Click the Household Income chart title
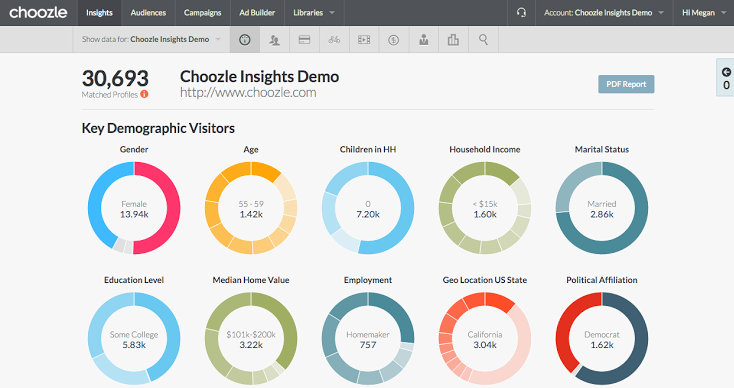 point(485,149)
